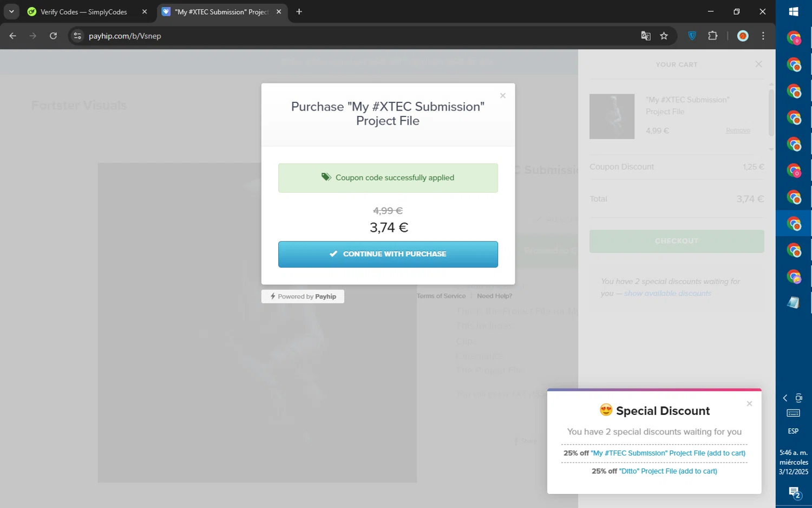
Task: Close the Your Cart side panel
Action: pos(758,64)
